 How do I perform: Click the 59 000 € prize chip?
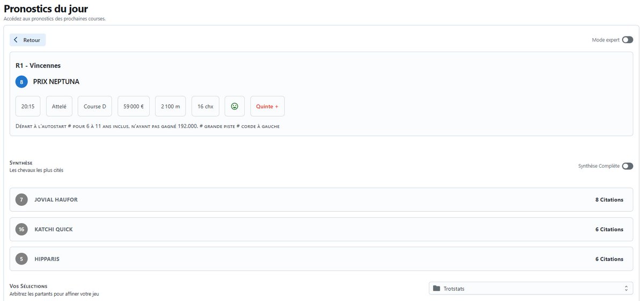134,106
